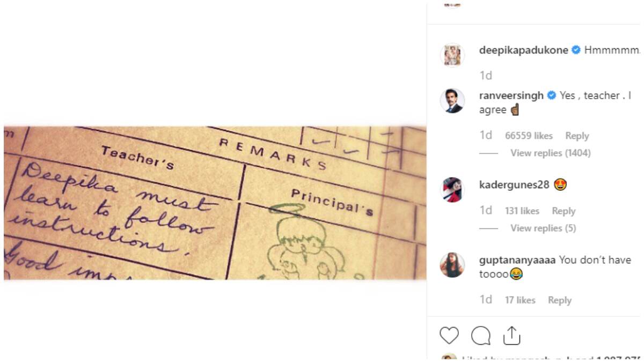Open the guptananyaaaa username link

(517, 260)
